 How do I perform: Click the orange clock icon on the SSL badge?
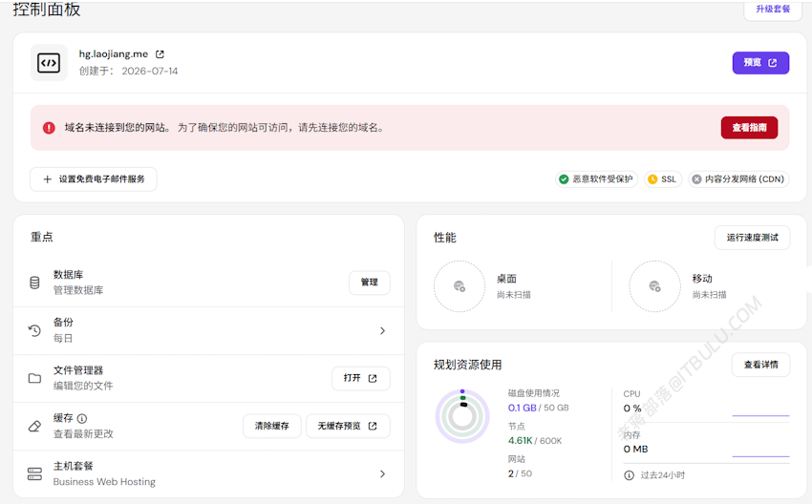click(652, 179)
